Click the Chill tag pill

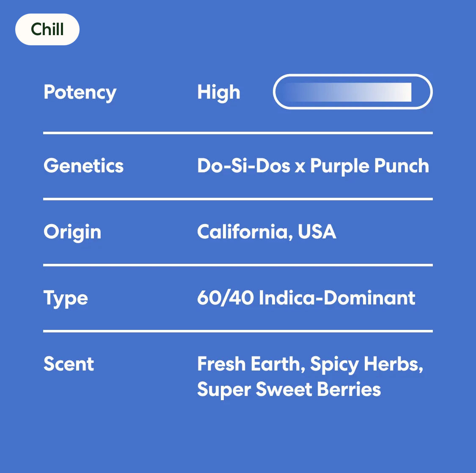47,30
